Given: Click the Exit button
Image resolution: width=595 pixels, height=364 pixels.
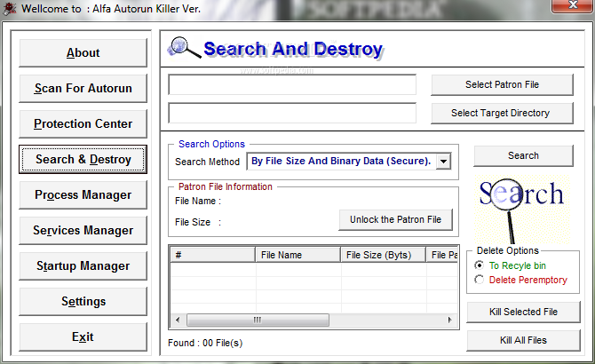Looking at the screenshot, I should coord(83,336).
